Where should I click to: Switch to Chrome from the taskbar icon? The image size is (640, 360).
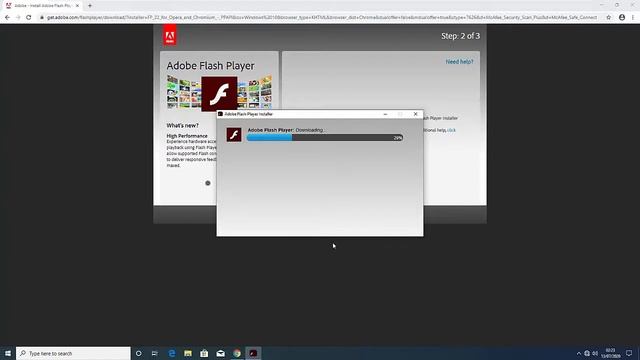tap(237, 353)
